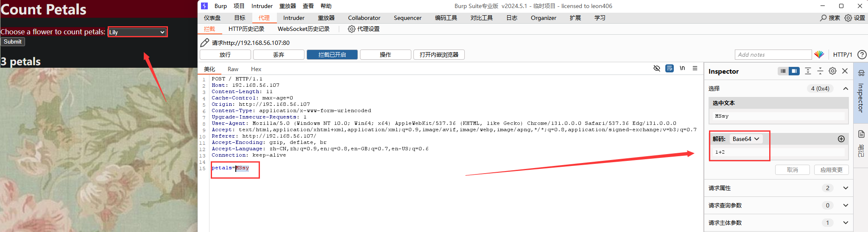
Task: Click the Submit button on web page
Action: (13, 41)
